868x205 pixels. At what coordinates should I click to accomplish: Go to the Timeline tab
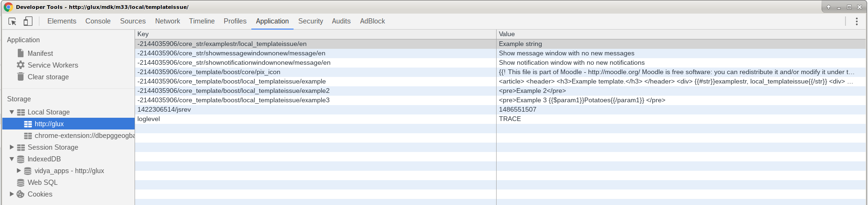click(x=202, y=21)
